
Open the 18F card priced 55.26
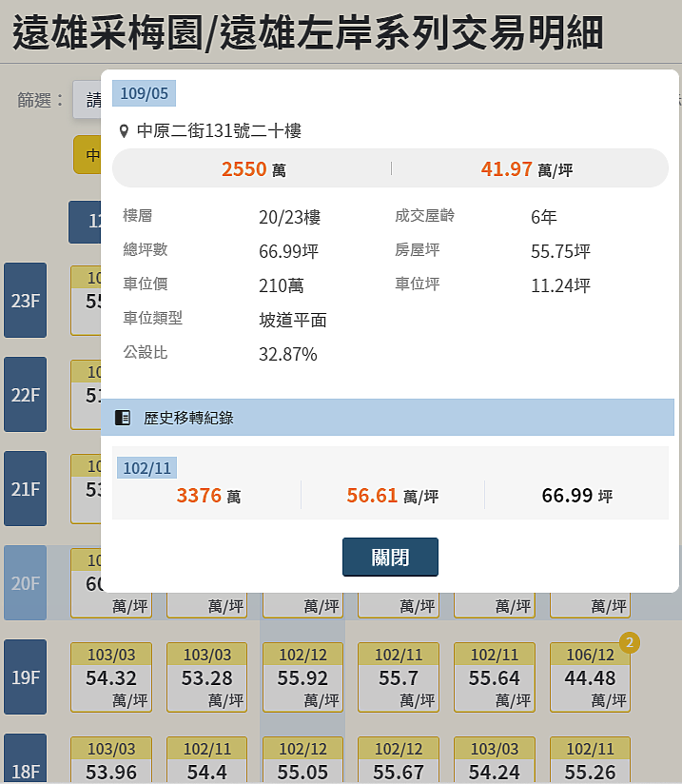click(x=590, y=760)
